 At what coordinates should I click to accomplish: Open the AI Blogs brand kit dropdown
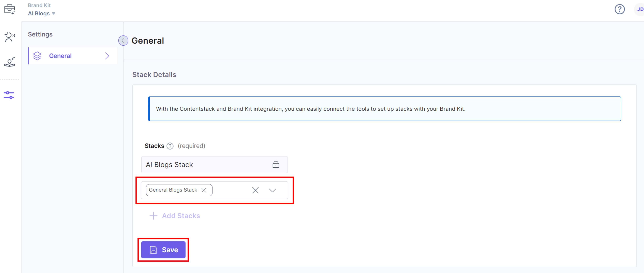[x=41, y=13]
